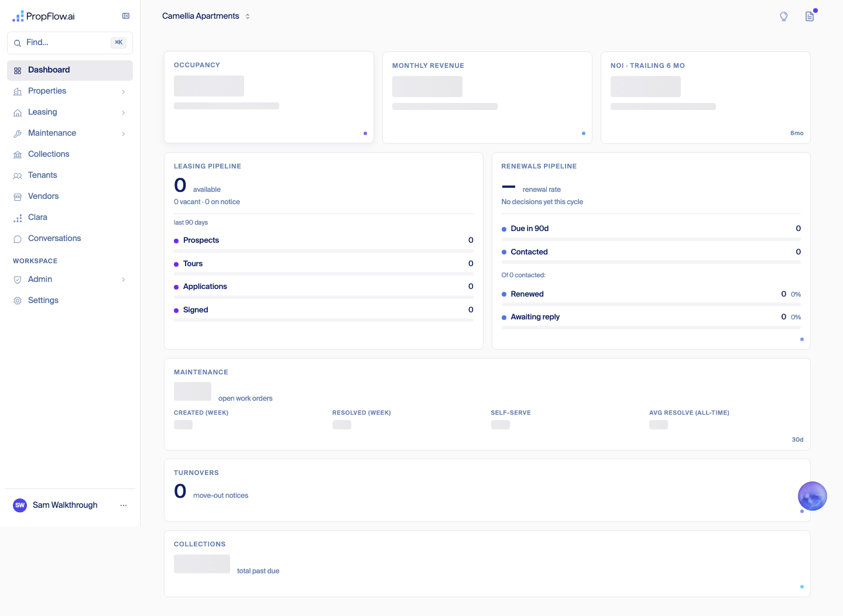Focus the Find search field

coord(70,43)
